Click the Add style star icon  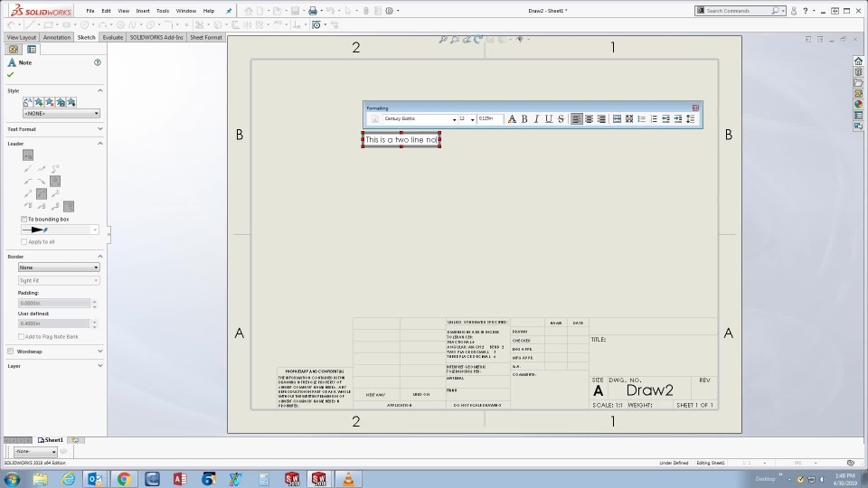click(x=39, y=102)
